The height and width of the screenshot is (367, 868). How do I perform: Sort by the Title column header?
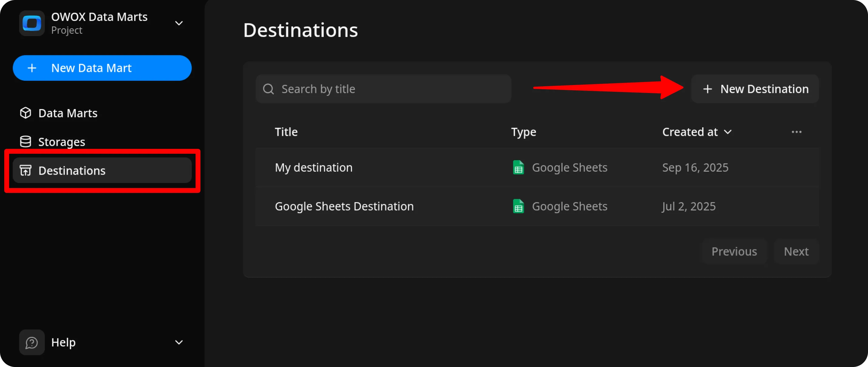coord(286,132)
